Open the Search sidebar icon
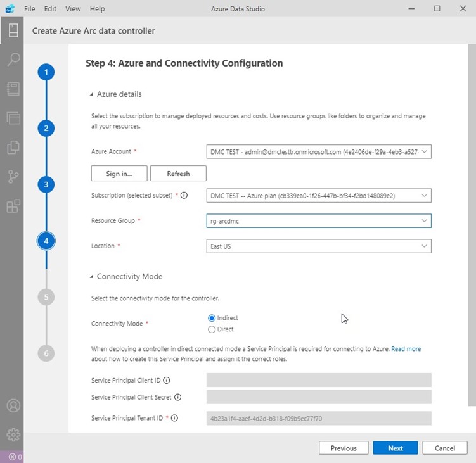 tap(13, 59)
